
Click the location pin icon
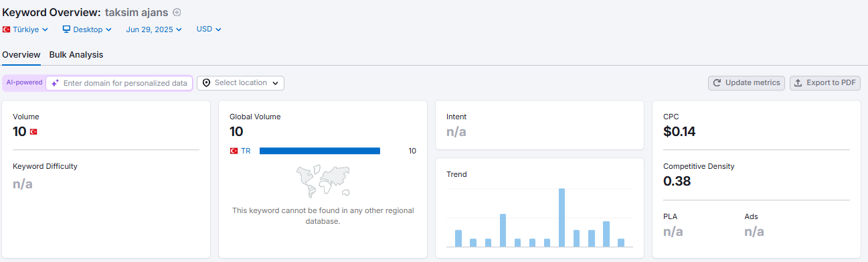pos(206,83)
